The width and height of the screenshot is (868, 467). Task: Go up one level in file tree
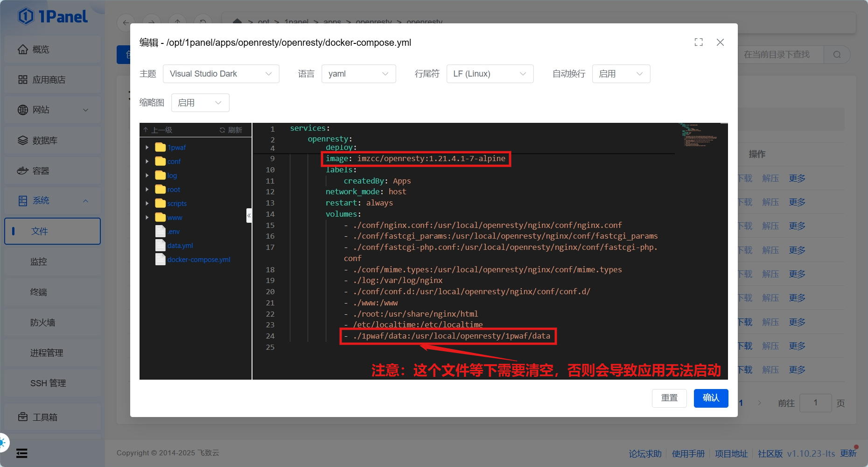pos(158,130)
